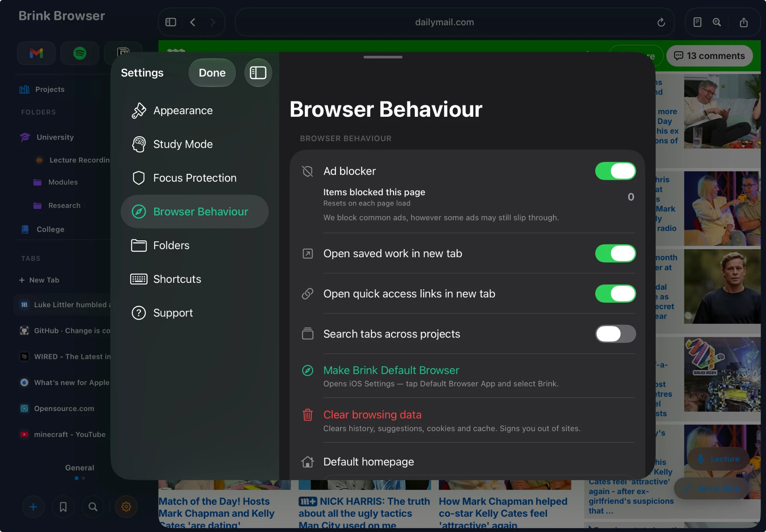Click the Default homepage row
Image resolution: width=766 pixels, height=532 pixels.
[x=467, y=462]
